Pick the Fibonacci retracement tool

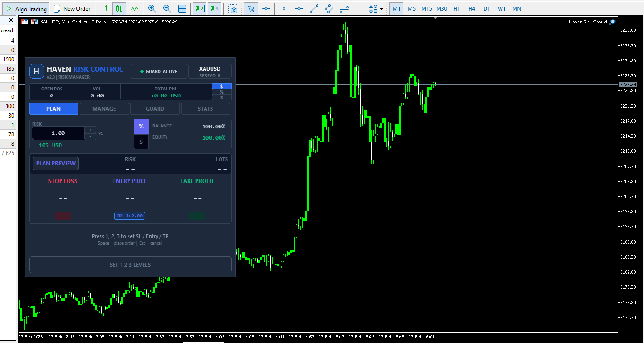pyautogui.click(x=344, y=8)
